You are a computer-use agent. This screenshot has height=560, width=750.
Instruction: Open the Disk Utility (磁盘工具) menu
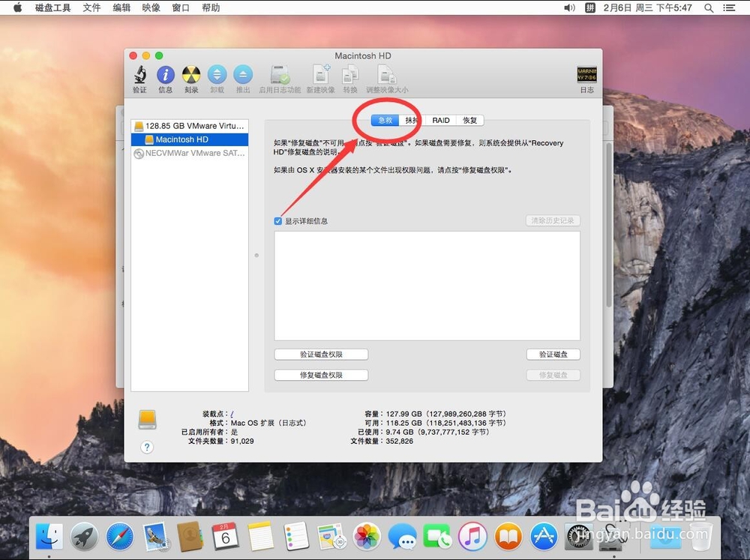point(52,7)
